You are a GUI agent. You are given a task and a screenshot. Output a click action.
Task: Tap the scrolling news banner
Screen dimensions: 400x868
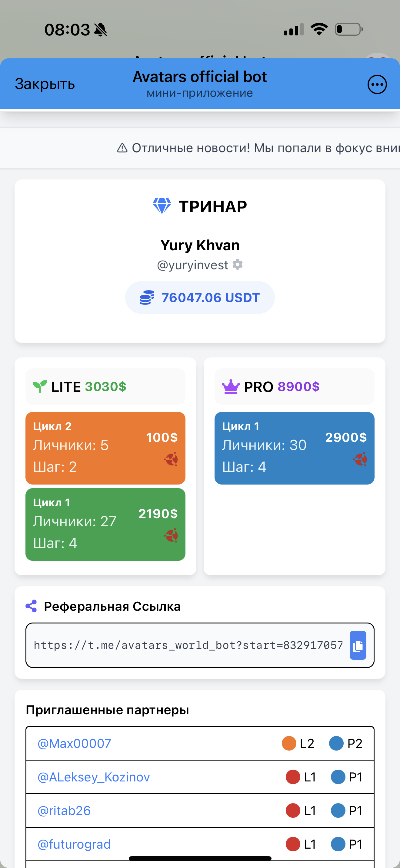pos(200,148)
